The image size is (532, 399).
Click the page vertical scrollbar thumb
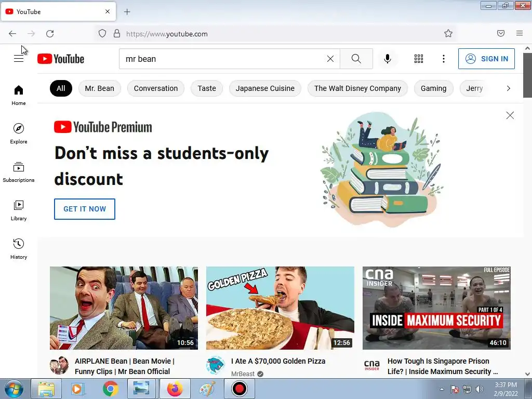click(528, 75)
